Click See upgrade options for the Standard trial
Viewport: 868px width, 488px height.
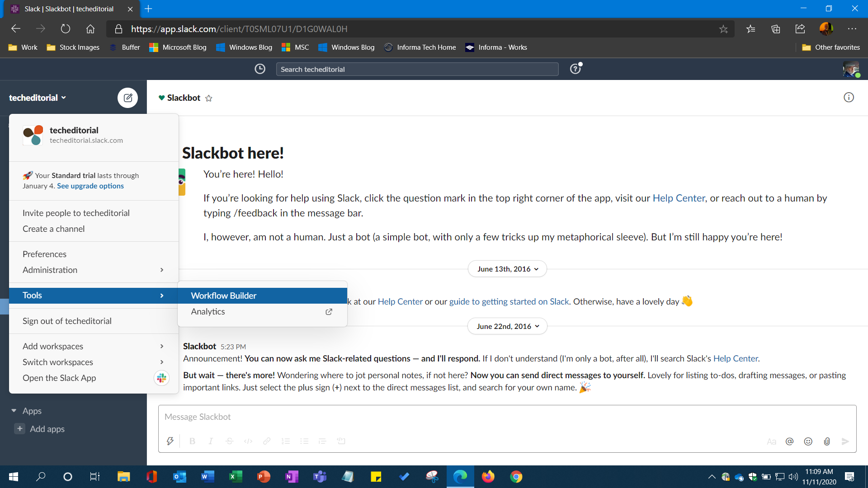pos(90,186)
